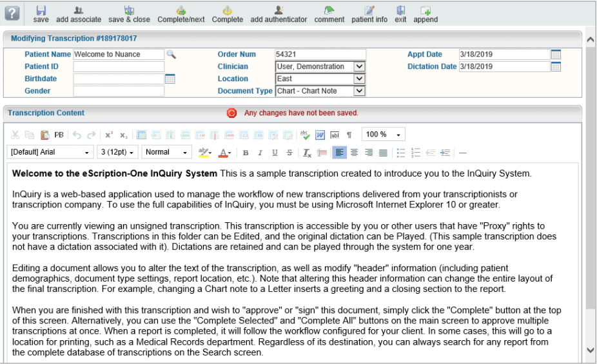Align text left

339,153
